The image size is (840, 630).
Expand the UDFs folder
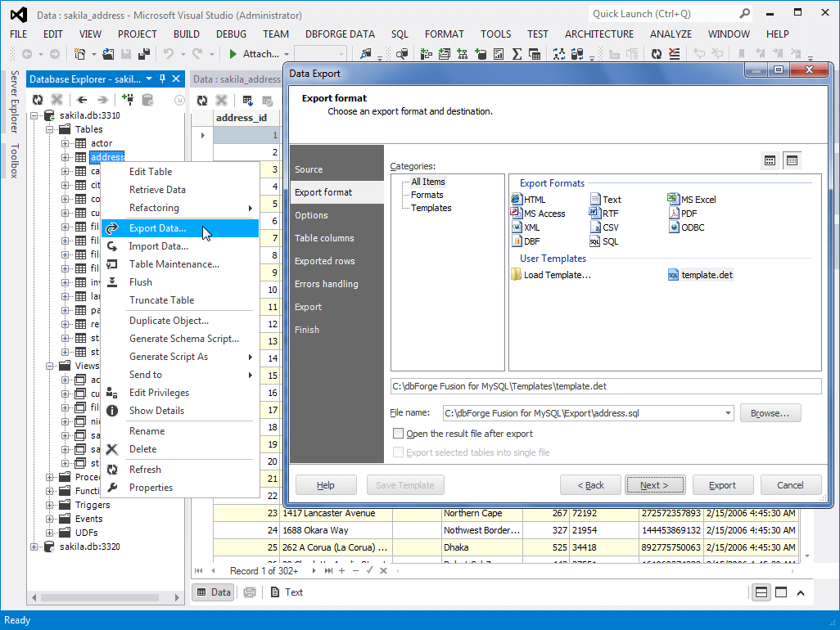click(x=49, y=533)
